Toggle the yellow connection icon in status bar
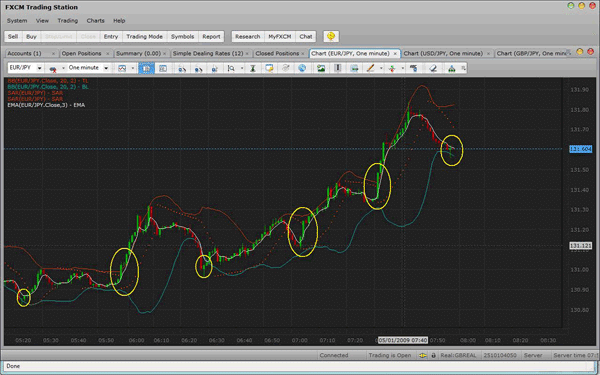 423,355
